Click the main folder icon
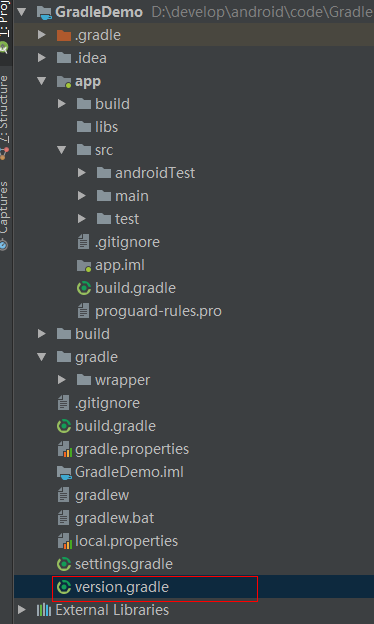Image resolution: width=374 pixels, height=624 pixels. click(103, 196)
